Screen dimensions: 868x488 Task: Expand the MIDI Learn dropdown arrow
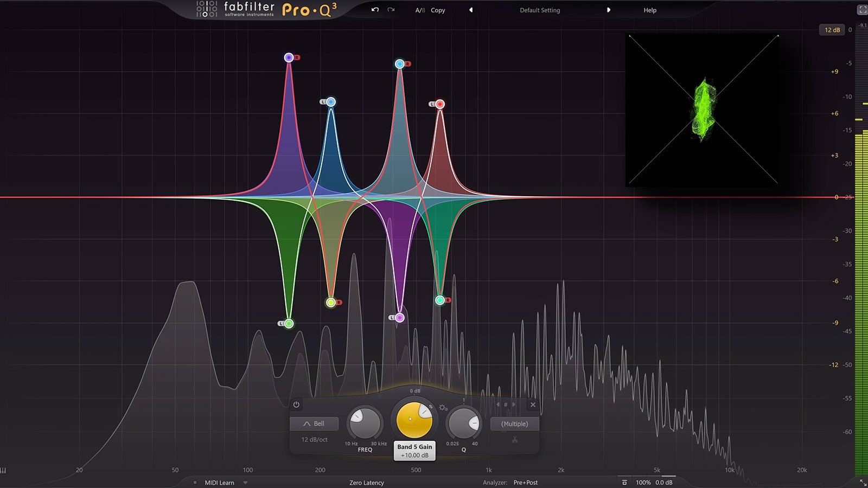(245, 483)
